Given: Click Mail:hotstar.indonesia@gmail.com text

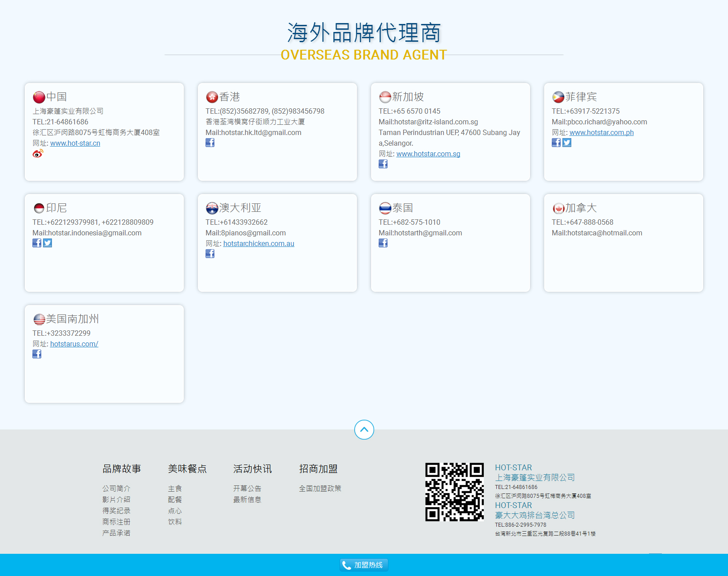Looking at the screenshot, I should point(87,233).
